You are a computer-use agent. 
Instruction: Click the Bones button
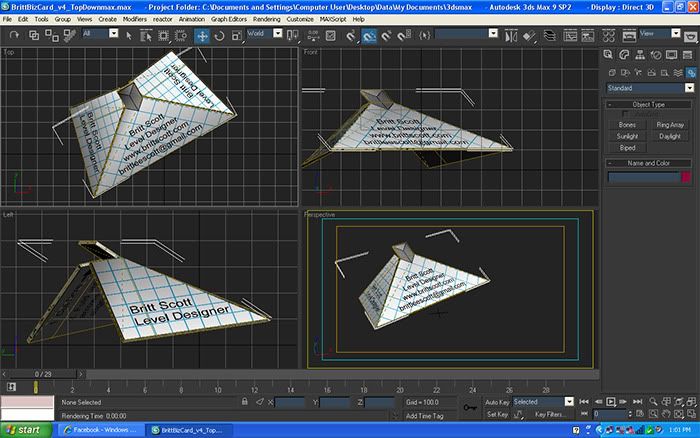point(627,124)
